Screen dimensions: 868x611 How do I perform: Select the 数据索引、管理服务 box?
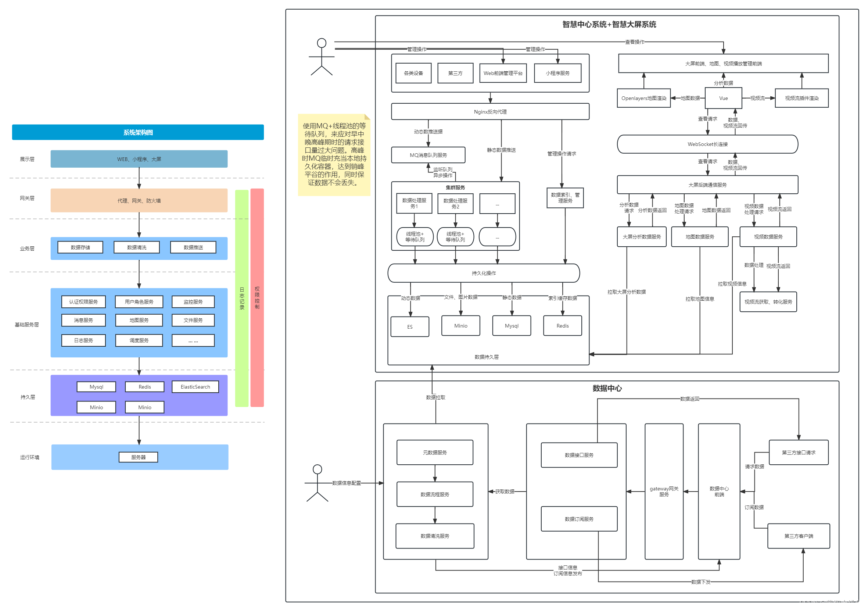565,198
